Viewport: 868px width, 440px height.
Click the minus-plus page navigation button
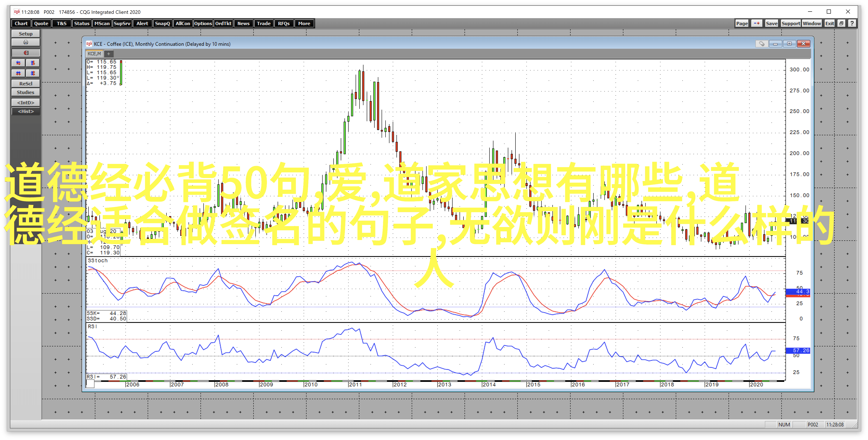point(757,23)
